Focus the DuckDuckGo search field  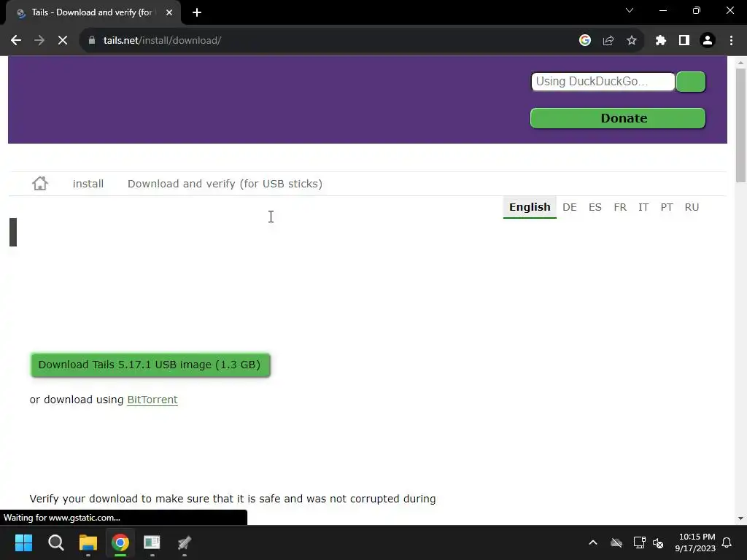click(603, 82)
